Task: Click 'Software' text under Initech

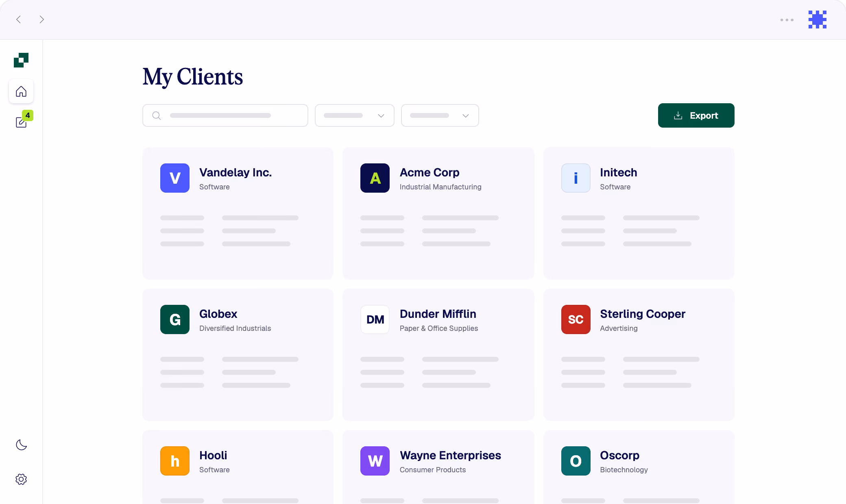Action: [x=615, y=187]
